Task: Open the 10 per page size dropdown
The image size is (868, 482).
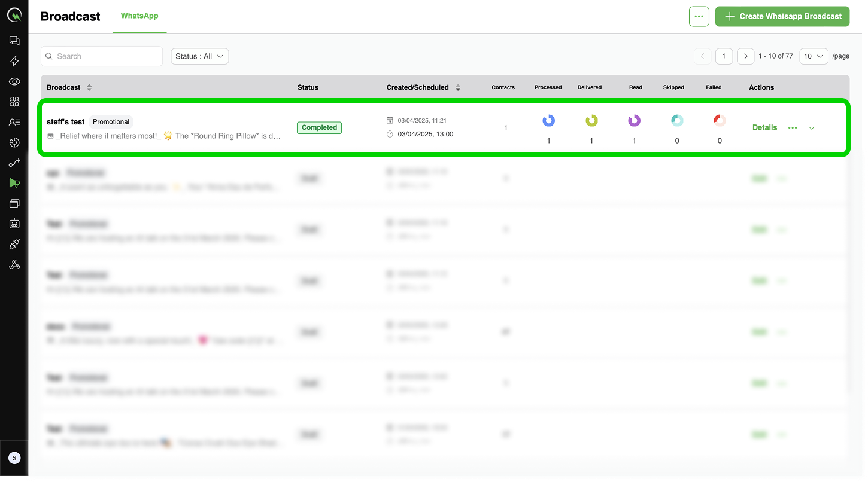Action: (x=814, y=56)
